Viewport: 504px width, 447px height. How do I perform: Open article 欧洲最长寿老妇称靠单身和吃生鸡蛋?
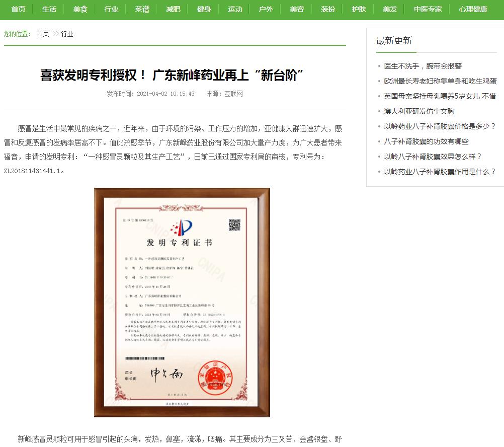440,81
